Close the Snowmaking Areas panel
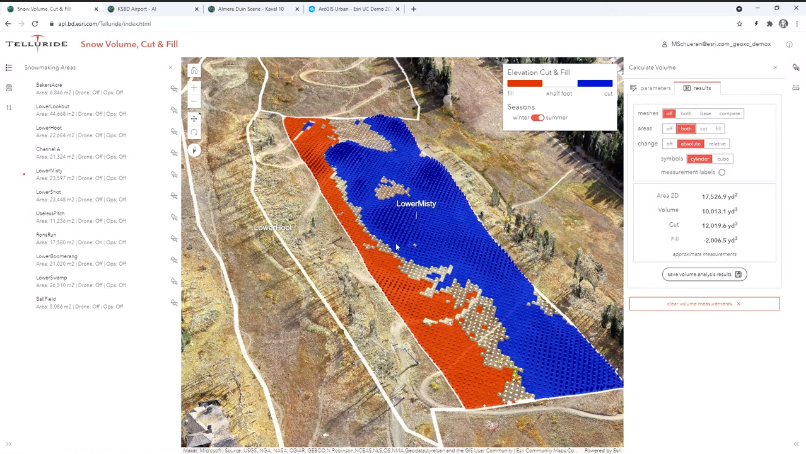The image size is (806, 454). point(171,67)
